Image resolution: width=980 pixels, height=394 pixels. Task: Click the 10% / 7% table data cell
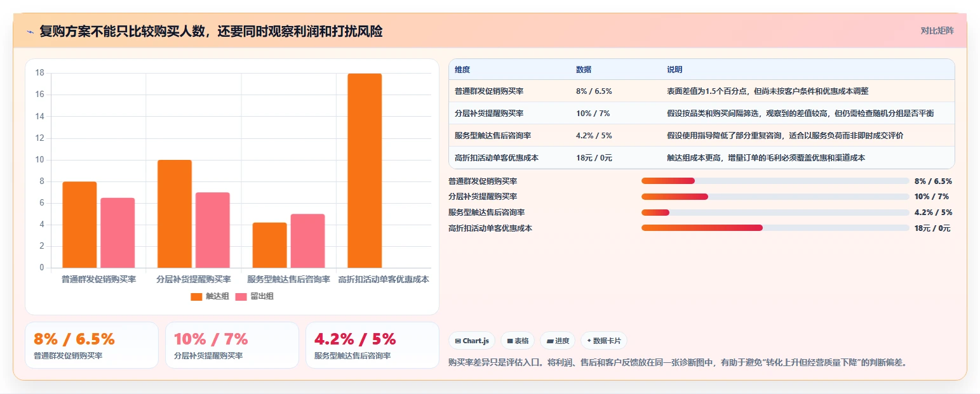click(x=593, y=113)
